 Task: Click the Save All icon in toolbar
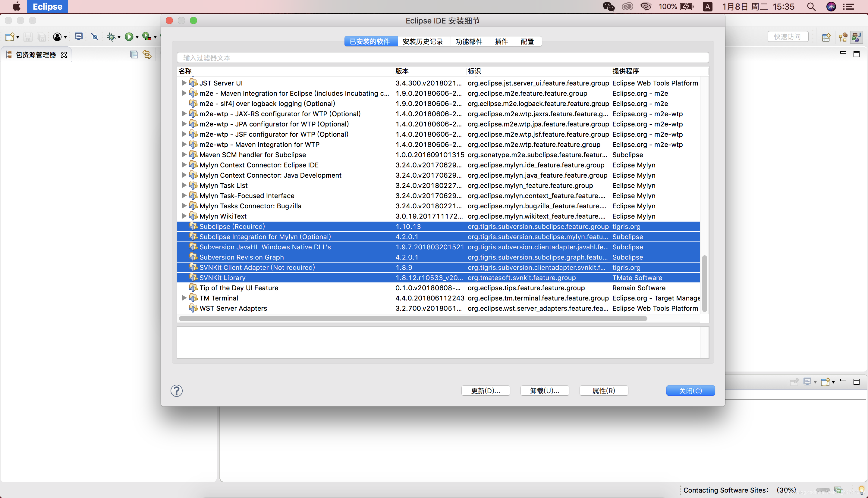click(41, 37)
